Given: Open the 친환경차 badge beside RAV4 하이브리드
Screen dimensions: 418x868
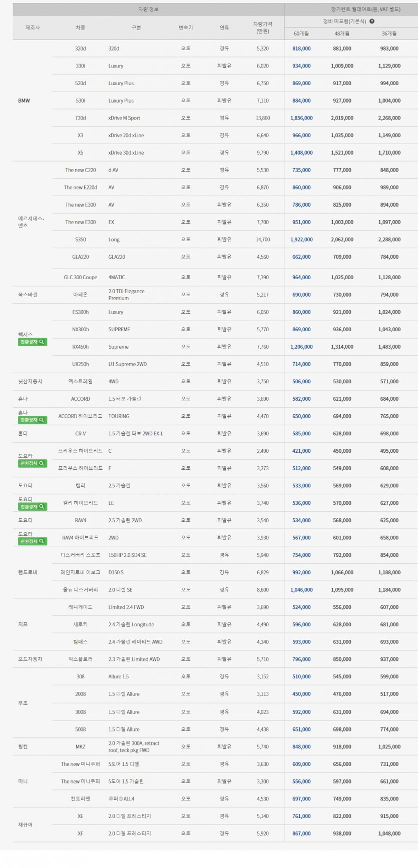Looking at the screenshot, I should [33, 541].
